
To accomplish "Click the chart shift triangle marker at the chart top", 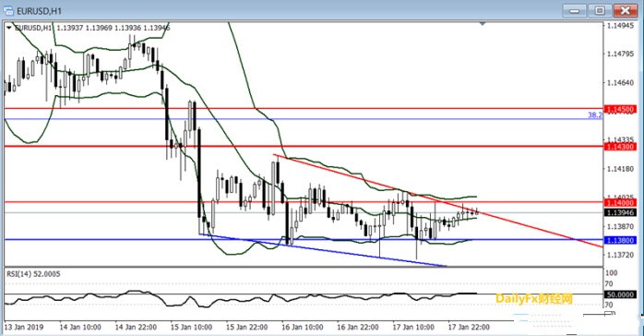I will [483, 24].
